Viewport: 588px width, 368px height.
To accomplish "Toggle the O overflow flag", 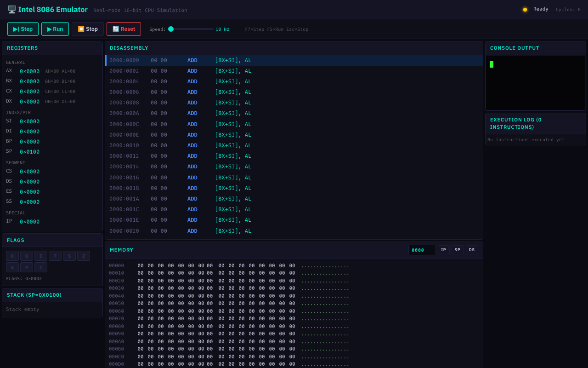I will 12,256.
